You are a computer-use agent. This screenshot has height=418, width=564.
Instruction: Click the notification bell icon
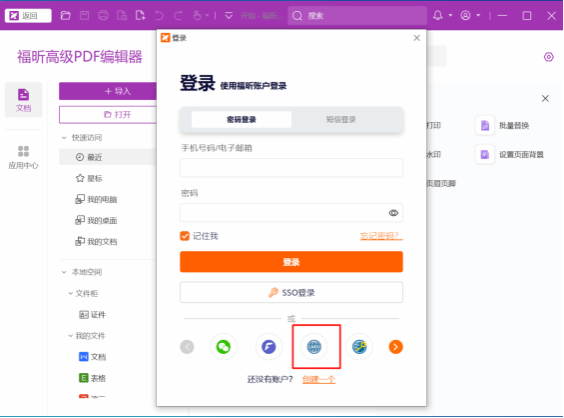pyautogui.click(x=438, y=15)
